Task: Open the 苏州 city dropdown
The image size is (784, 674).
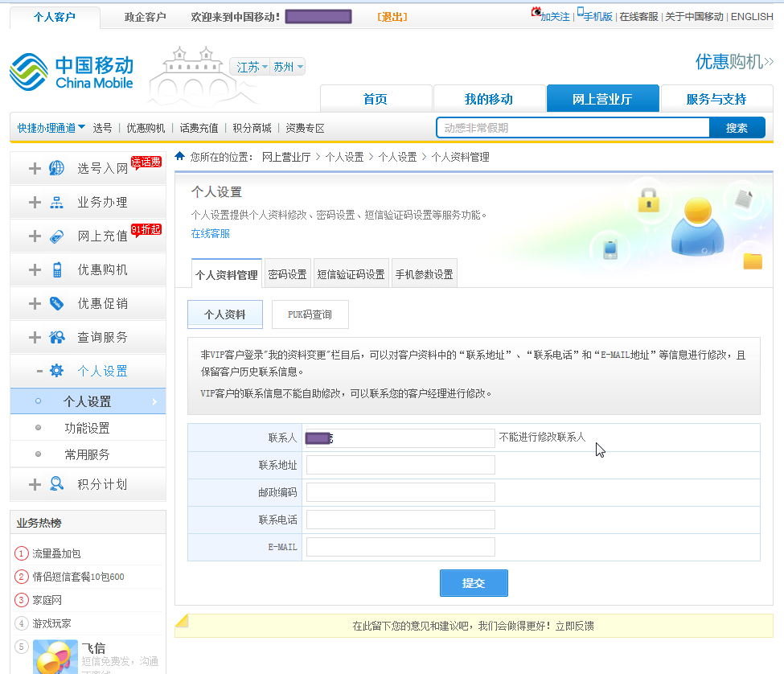Action: coord(288,67)
